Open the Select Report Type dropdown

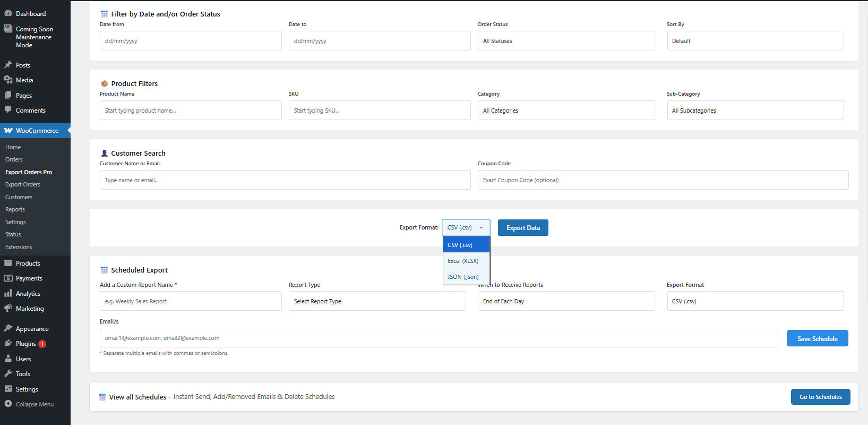tap(377, 301)
